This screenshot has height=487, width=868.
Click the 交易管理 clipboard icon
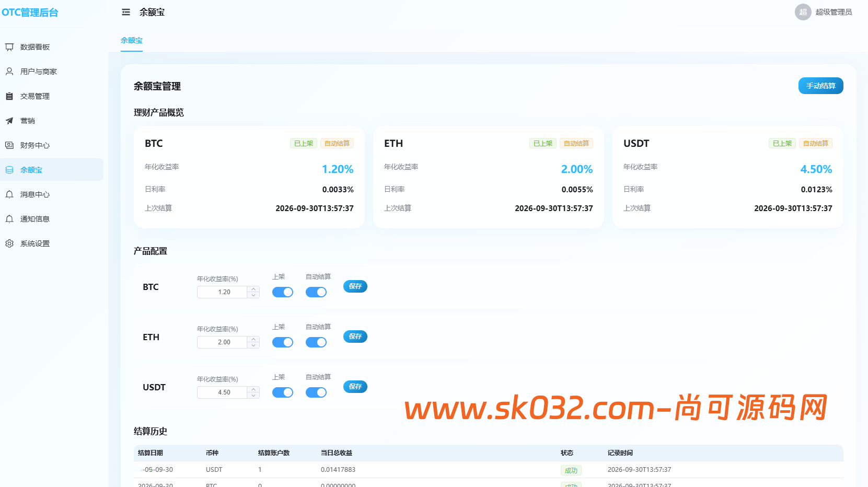click(x=9, y=96)
